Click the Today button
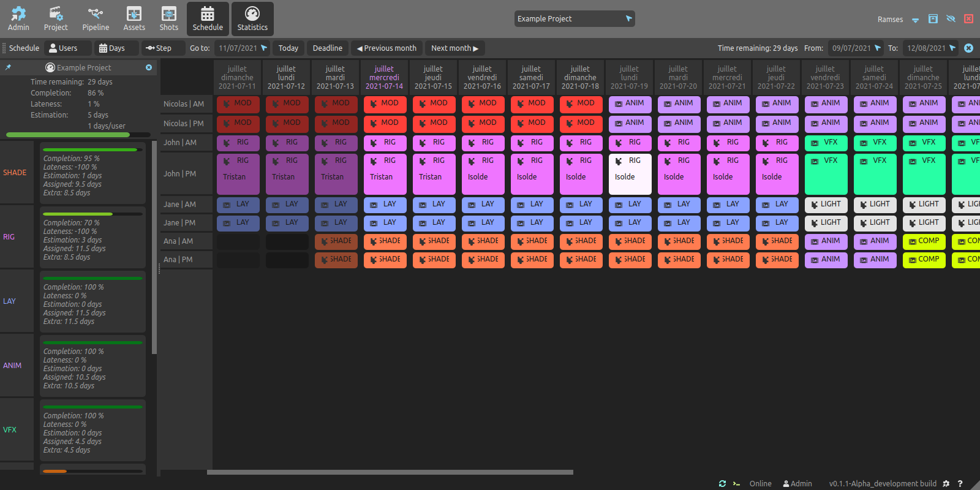Screen dimensions: 980x490 [x=288, y=48]
